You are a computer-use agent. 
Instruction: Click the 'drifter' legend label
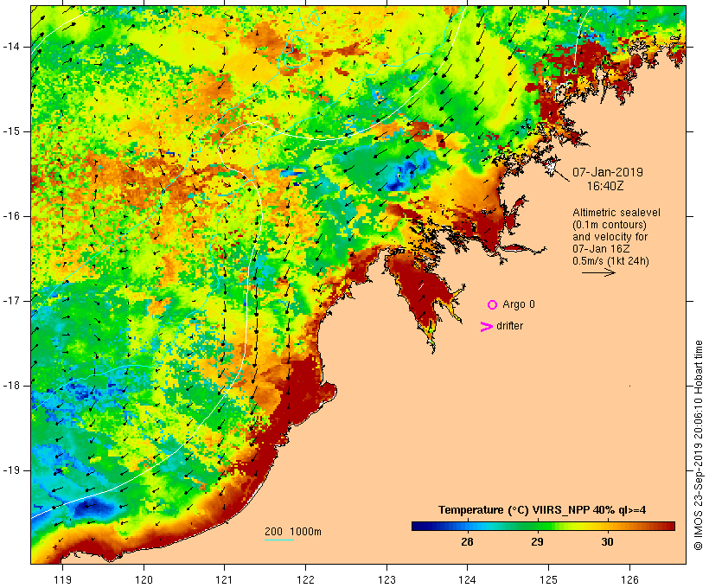click(x=509, y=326)
